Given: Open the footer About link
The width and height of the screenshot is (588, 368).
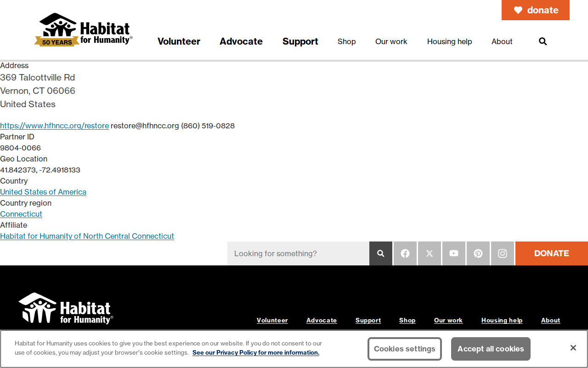Looking at the screenshot, I should (551, 320).
